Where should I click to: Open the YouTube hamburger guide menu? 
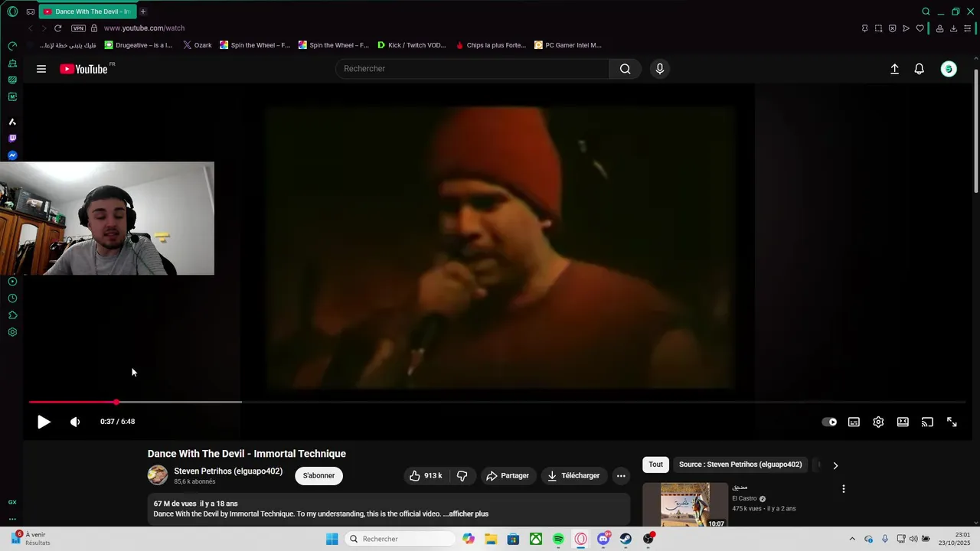(x=41, y=69)
